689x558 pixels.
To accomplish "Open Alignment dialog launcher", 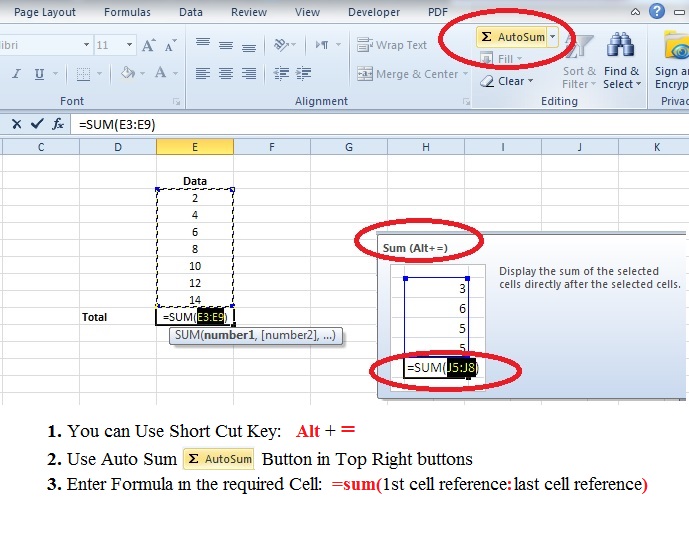I will (x=466, y=102).
